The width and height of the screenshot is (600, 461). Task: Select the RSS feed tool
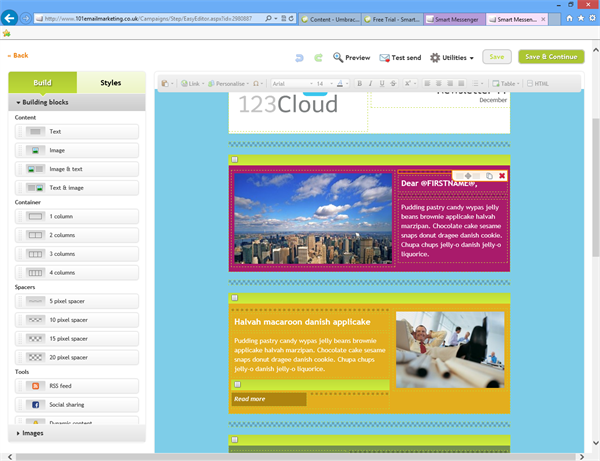[77, 386]
